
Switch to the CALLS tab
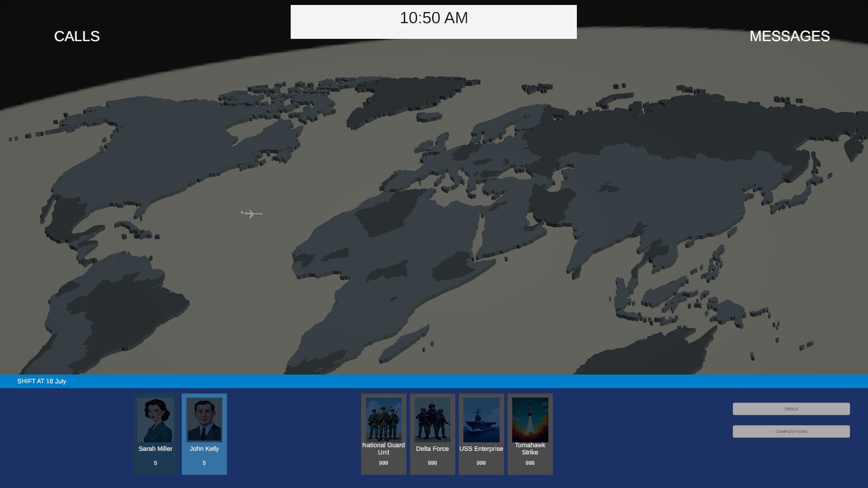tap(76, 36)
